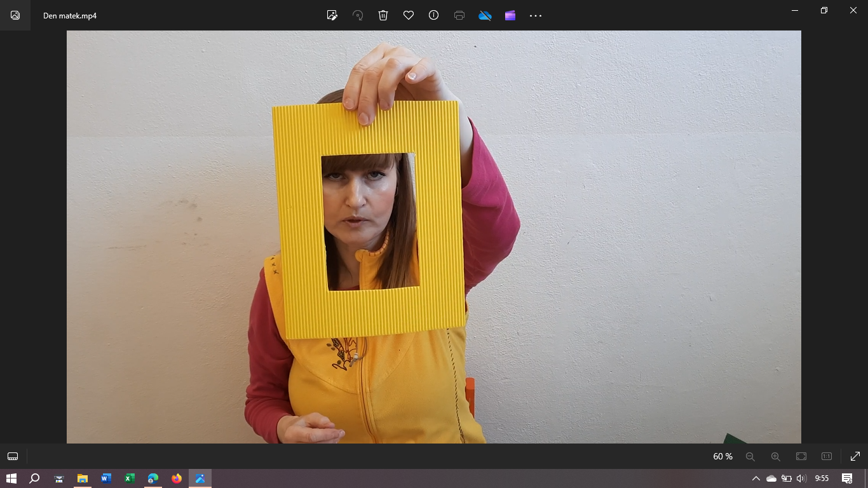
Task: Open the Windows Start menu
Action: coord(11,478)
